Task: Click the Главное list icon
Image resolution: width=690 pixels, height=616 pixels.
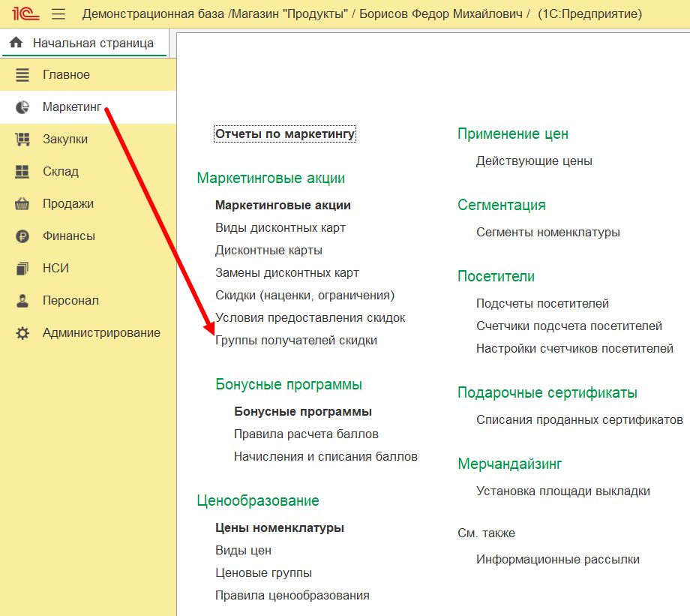Action: click(x=22, y=75)
